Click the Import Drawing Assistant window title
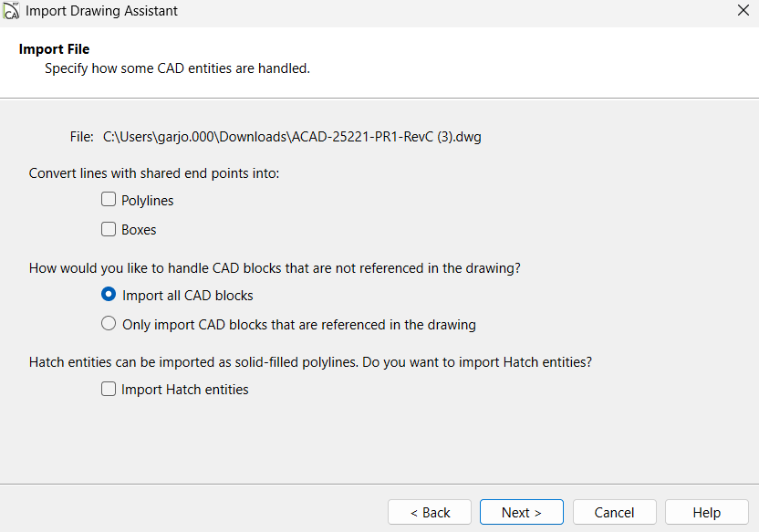Screen dimensions: 759x532 (101, 11)
